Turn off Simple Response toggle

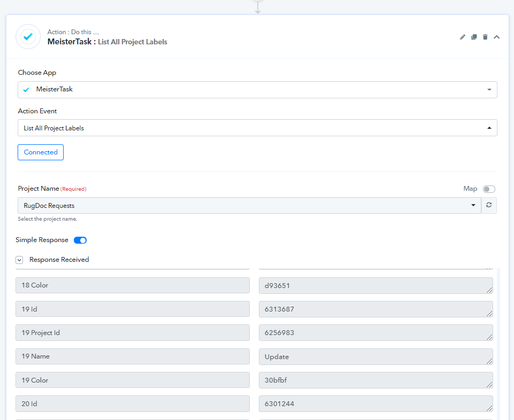(80, 240)
